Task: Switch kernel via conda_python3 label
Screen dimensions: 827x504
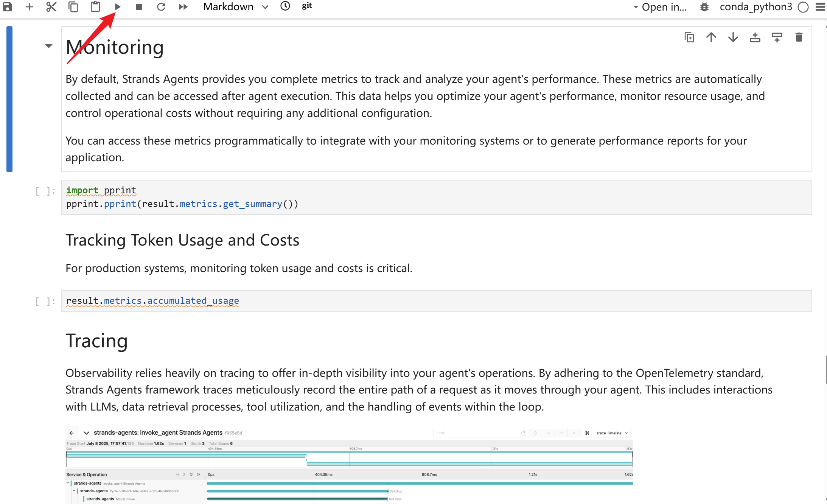Action: click(x=755, y=7)
